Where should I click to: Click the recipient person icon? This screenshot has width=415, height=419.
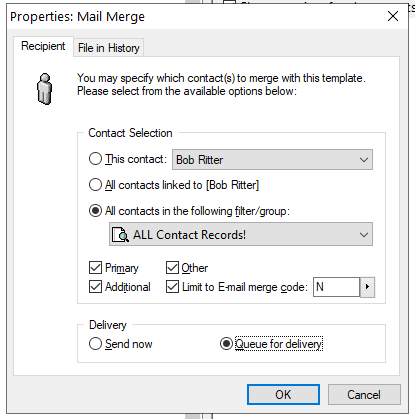pos(44,89)
